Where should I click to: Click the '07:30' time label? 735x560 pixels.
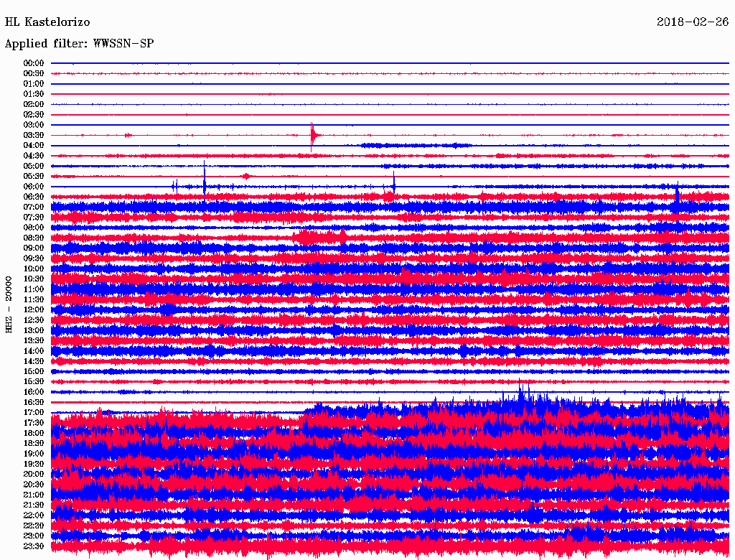(33, 217)
